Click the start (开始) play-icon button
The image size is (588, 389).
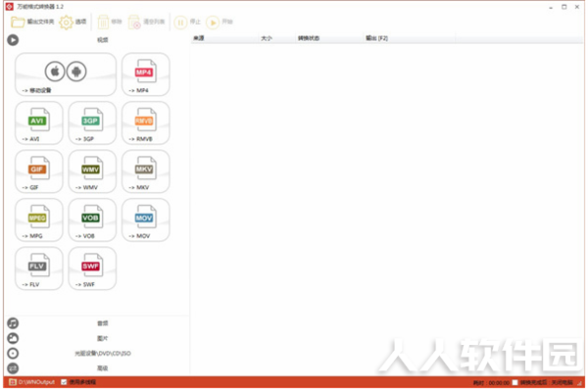[x=220, y=23]
